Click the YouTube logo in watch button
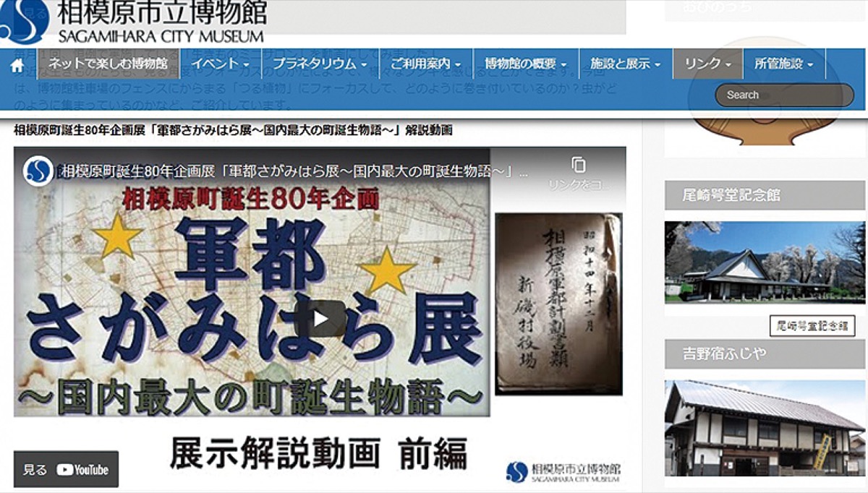The image size is (868, 493). pos(82,470)
